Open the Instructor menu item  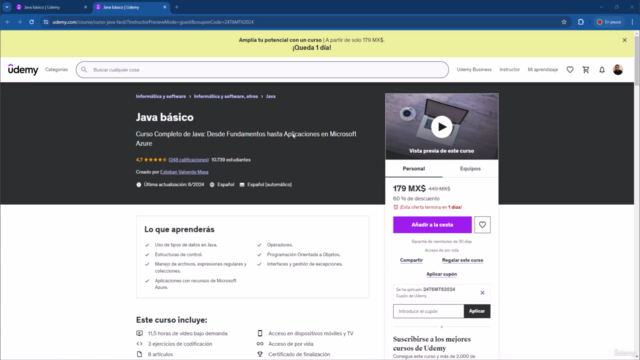coord(509,70)
